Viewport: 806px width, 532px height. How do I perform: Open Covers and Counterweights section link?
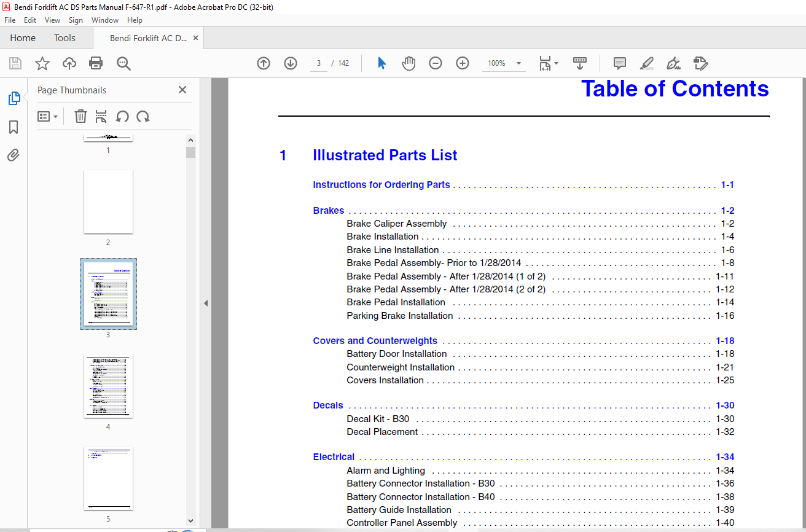pyautogui.click(x=375, y=341)
